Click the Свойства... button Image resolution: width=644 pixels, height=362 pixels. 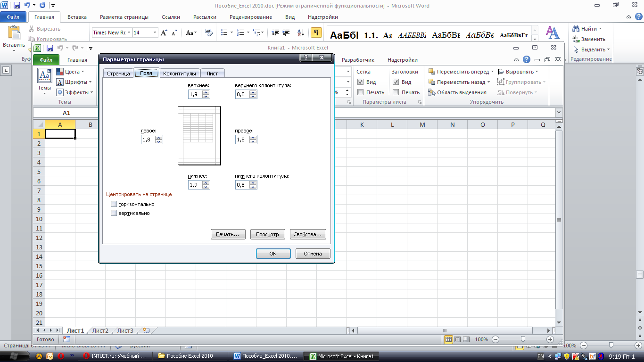pos(308,234)
